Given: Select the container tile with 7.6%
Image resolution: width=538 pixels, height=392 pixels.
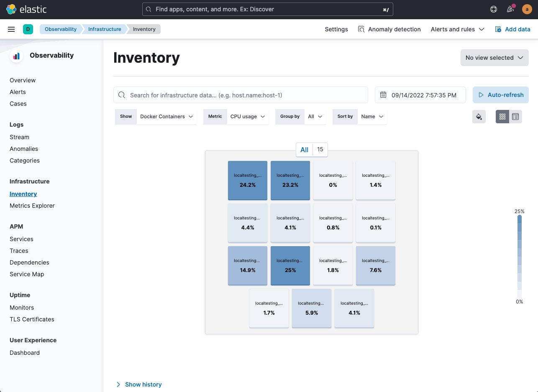Looking at the screenshot, I should coord(376,266).
